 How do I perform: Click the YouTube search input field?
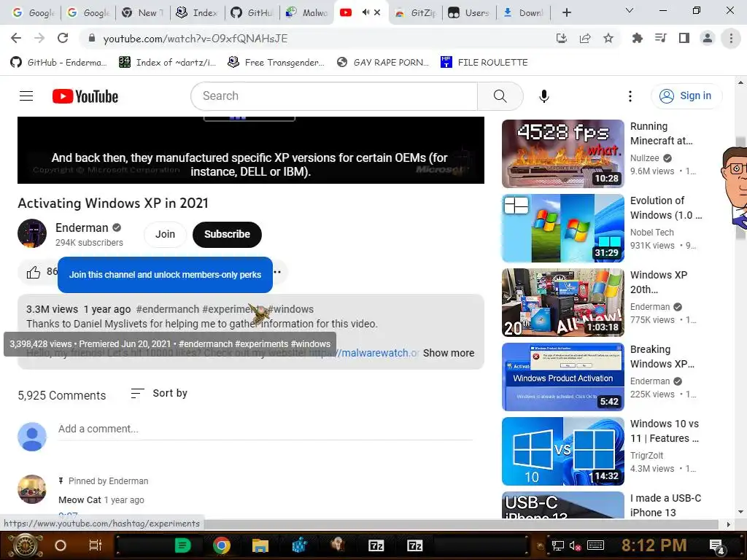pyautogui.click(x=334, y=96)
